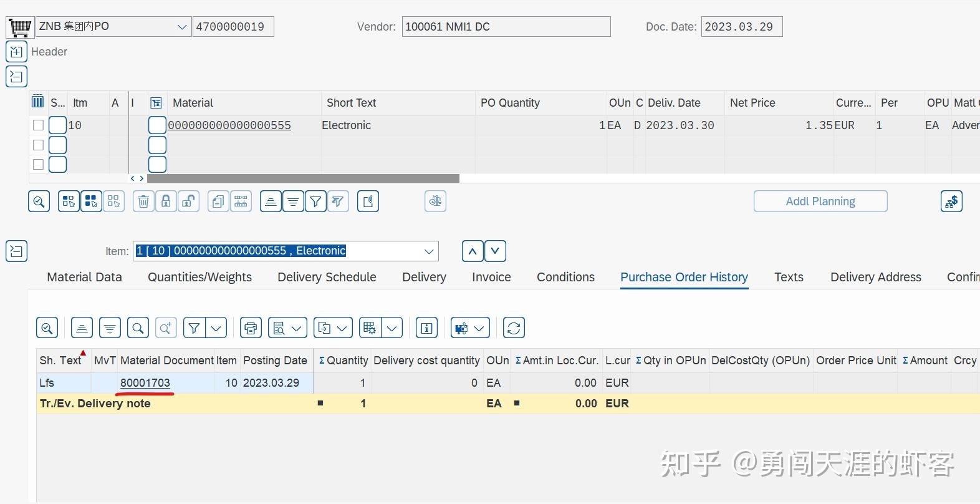This screenshot has width=980, height=504.
Task: Toggle the status box in third item row
Action: click(57, 165)
